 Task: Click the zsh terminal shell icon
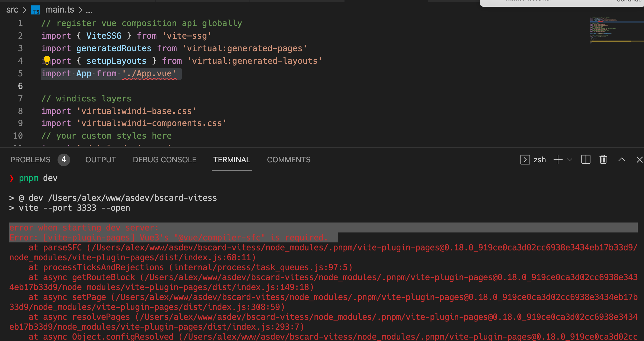click(x=525, y=160)
